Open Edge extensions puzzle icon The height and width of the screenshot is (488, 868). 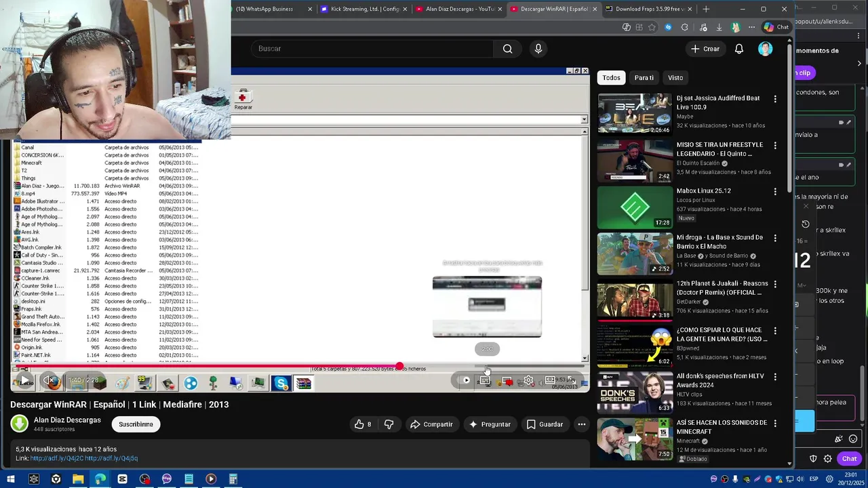coord(684,27)
